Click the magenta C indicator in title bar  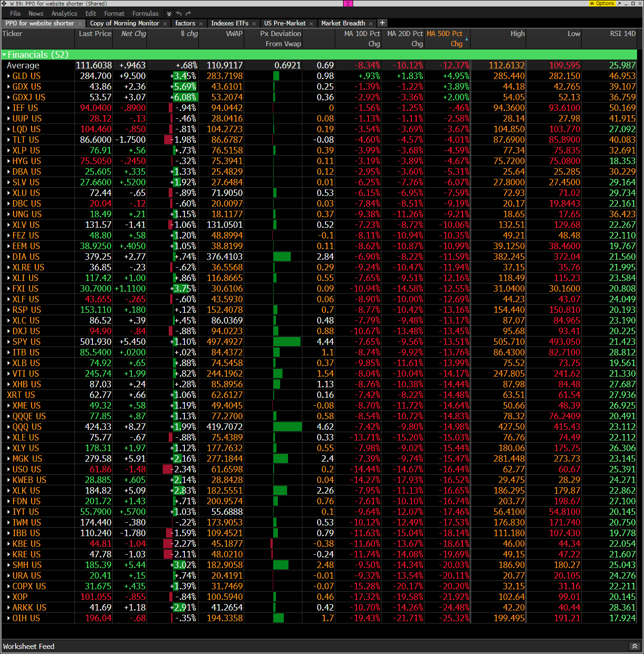point(348,3)
